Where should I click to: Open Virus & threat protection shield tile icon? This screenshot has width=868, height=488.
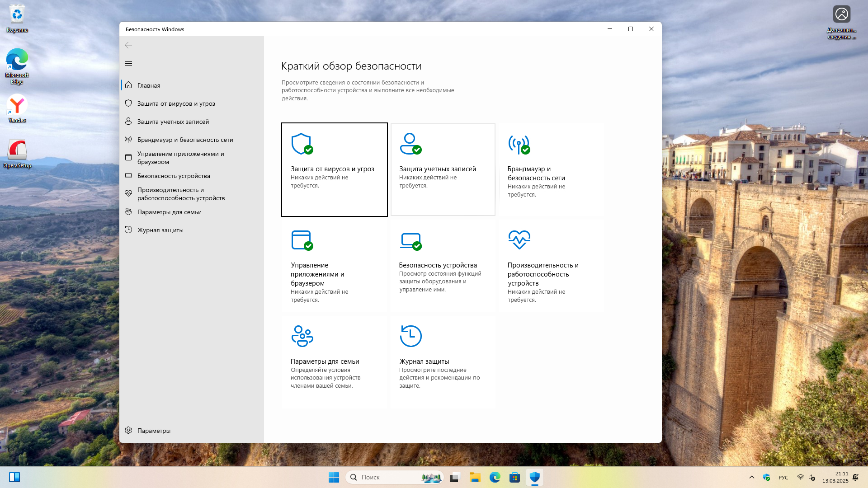302,144
